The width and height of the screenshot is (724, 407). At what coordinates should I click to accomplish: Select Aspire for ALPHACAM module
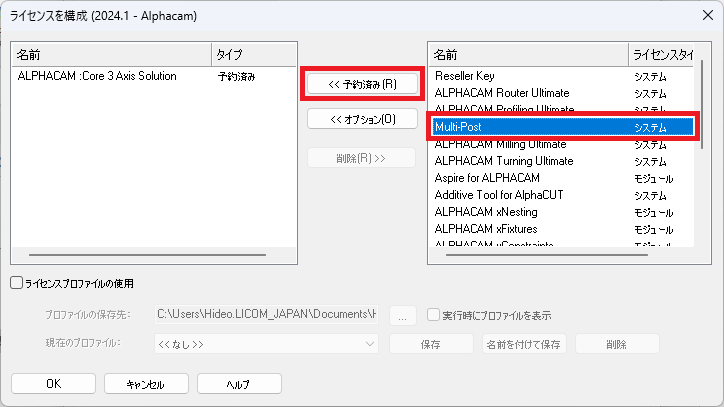pos(561,178)
